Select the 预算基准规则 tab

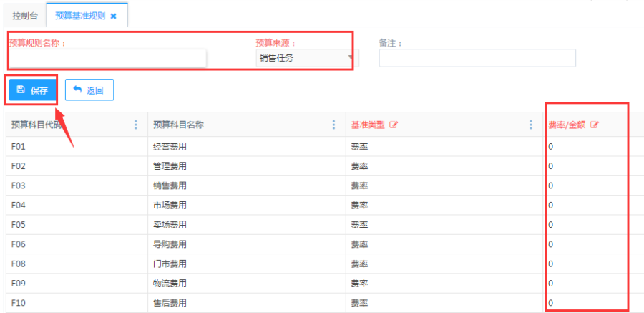point(80,15)
